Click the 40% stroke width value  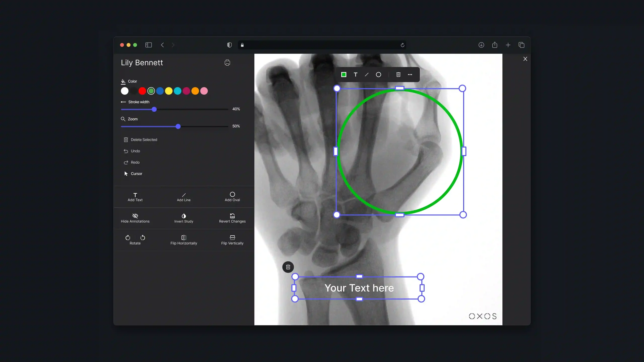click(236, 109)
